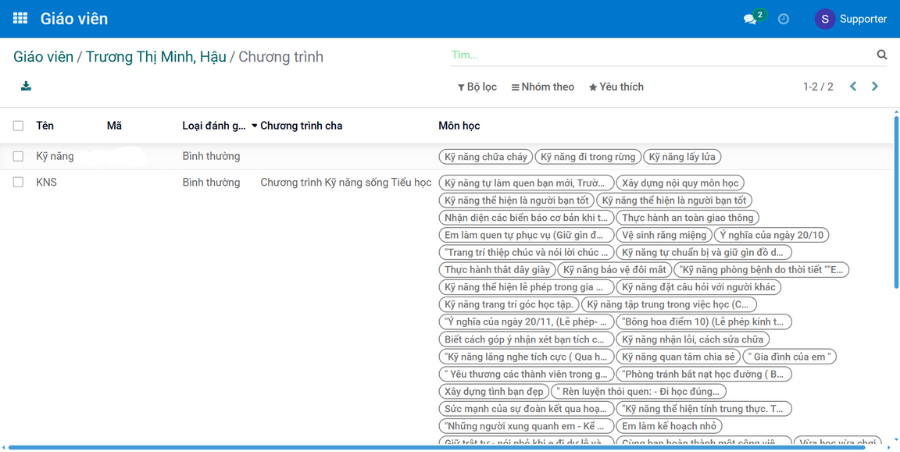The height and width of the screenshot is (452, 900).
Task: Click the download export icon
Action: [26, 87]
